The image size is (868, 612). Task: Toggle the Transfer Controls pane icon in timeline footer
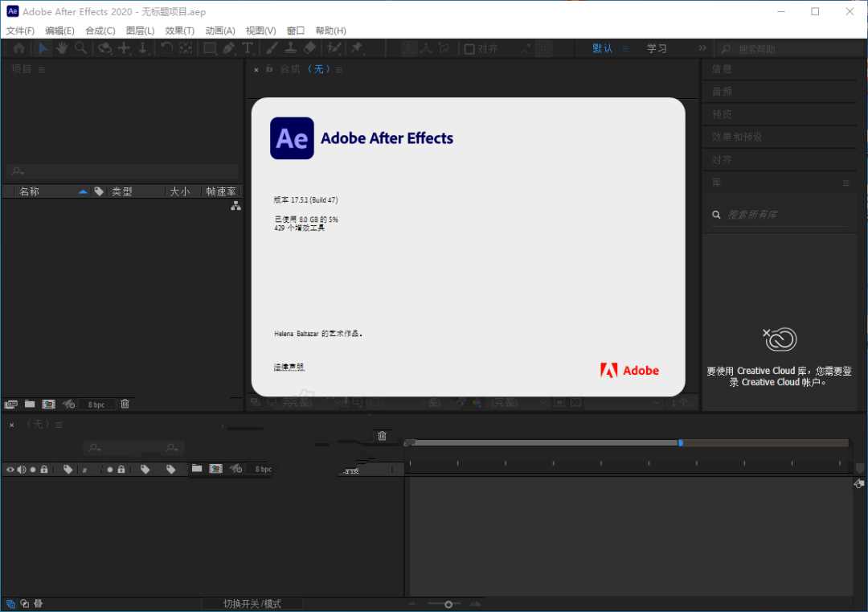tap(24, 604)
